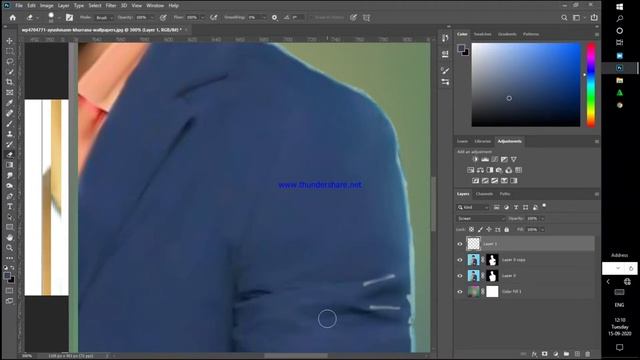Hide Layer 0 copy visibility eye
Viewport: 640px width, 360px height.
pyautogui.click(x=460, y=260)
